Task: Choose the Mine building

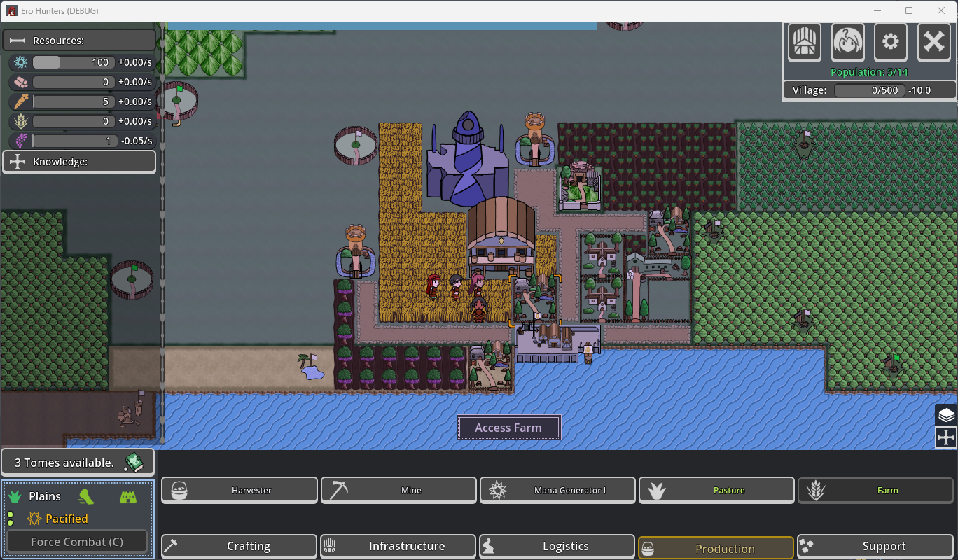Action: click(398, 490)
